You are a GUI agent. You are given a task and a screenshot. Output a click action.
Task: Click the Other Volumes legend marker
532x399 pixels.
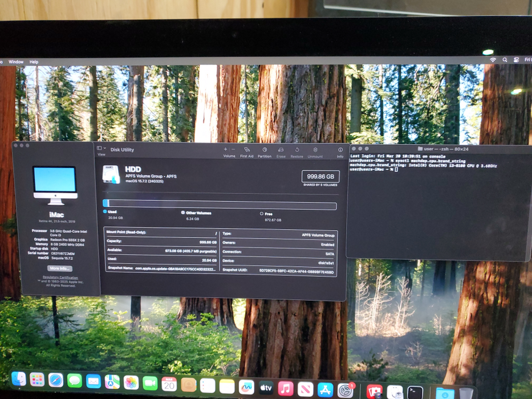(x=183, y=213)
